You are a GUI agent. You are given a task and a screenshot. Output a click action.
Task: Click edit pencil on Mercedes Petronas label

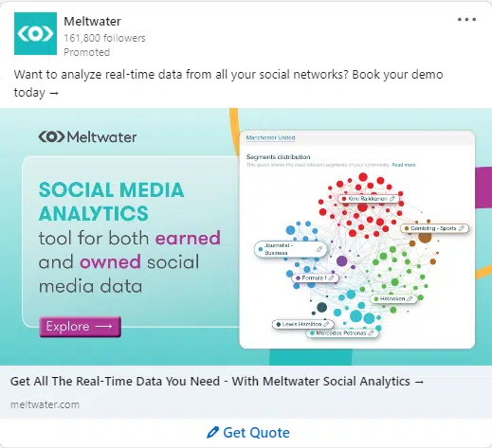pos(371,332)
